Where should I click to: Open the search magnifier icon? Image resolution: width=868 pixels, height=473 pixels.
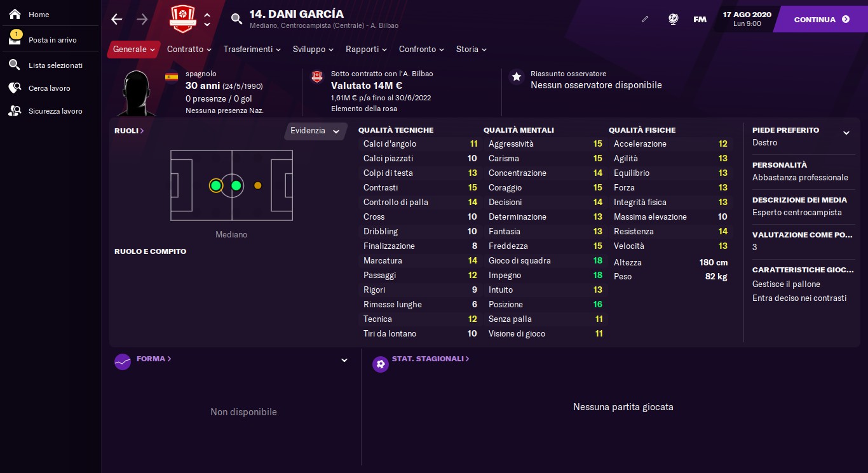[x=236, y=19]
